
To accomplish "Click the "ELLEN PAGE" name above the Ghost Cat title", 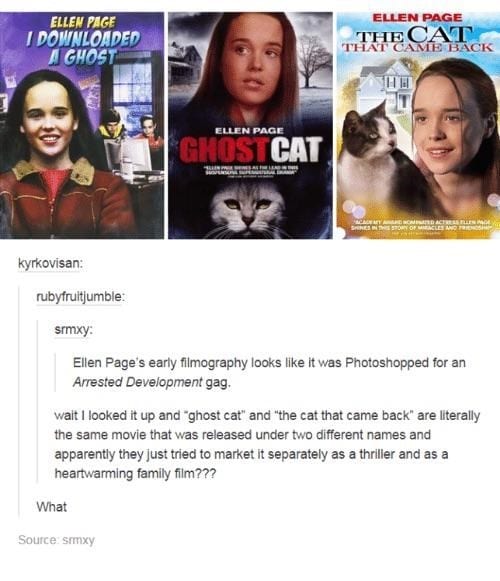I will [249, 131].
